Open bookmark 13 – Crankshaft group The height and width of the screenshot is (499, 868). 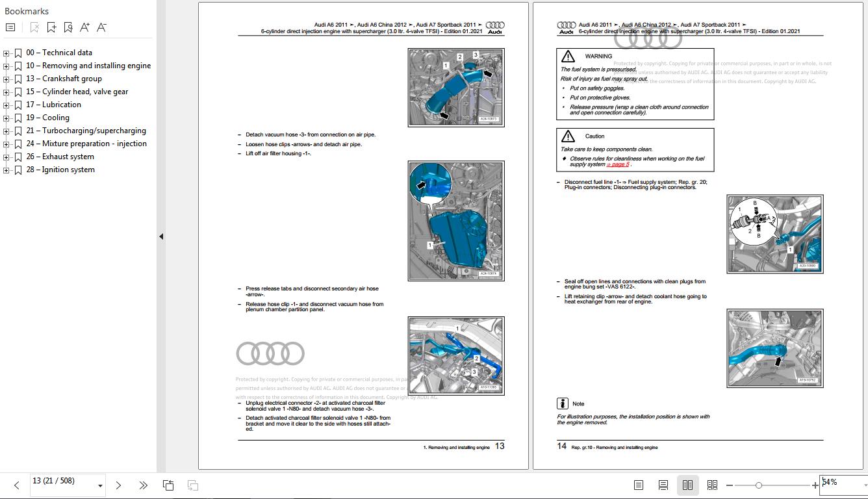tap(64, 79)
